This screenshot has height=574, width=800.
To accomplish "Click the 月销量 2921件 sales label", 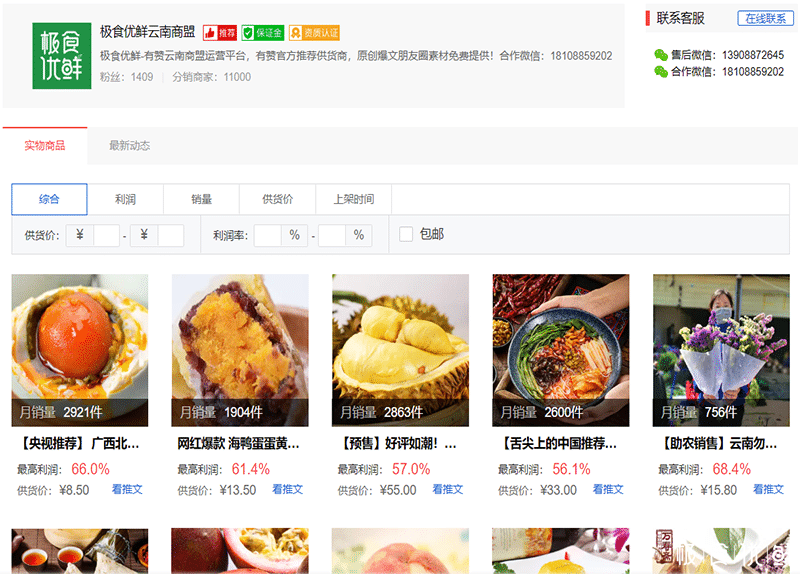I will click(61, 412).
